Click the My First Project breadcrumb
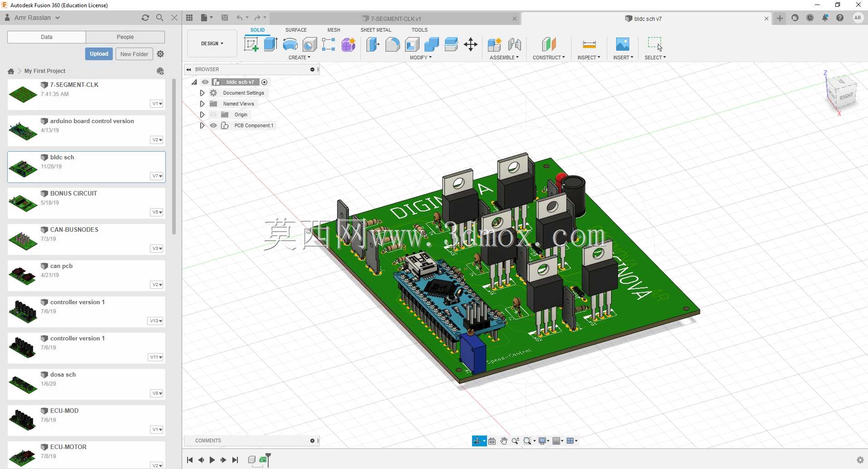The height and width of the screenshot is (469, 868). (x=45, y=71)
